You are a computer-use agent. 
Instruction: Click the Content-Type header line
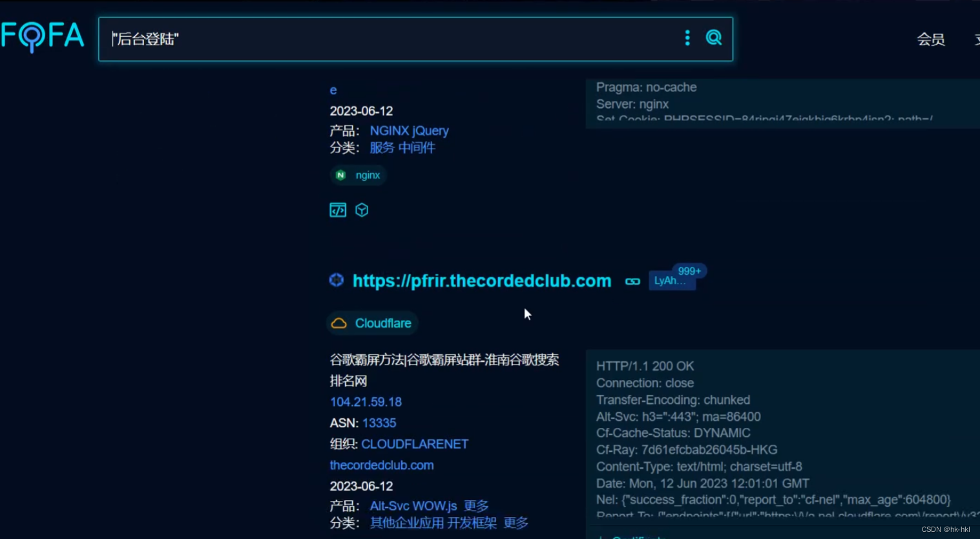click(x=699, y=467)
